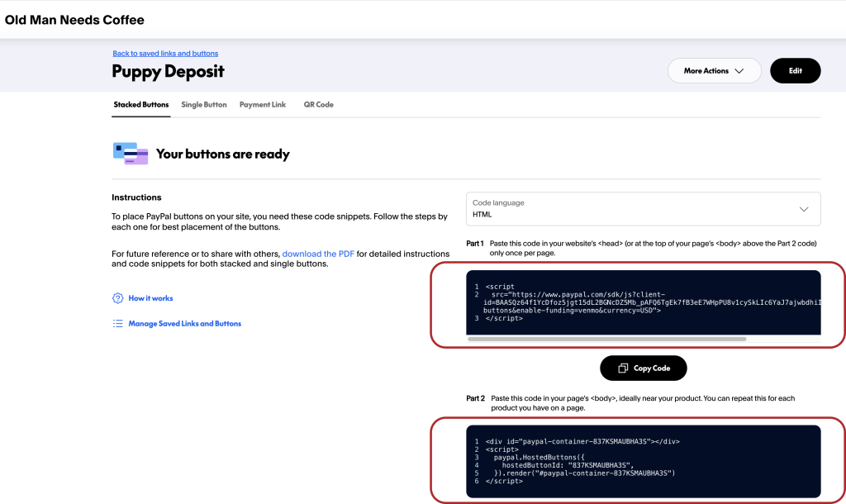Click the payment cards illustration icon
The image size is (846, 504).
pyautogui.click(x=130, y=154)
